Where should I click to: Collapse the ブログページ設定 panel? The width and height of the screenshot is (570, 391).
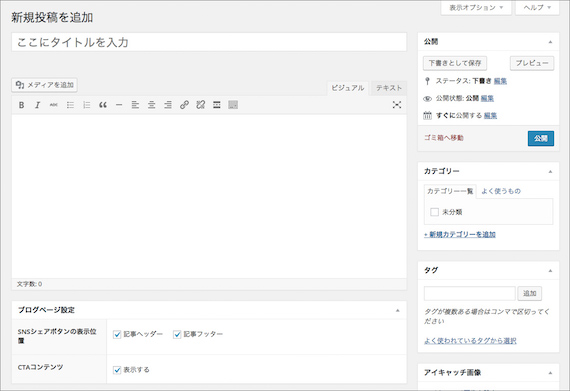click(398, 310)
